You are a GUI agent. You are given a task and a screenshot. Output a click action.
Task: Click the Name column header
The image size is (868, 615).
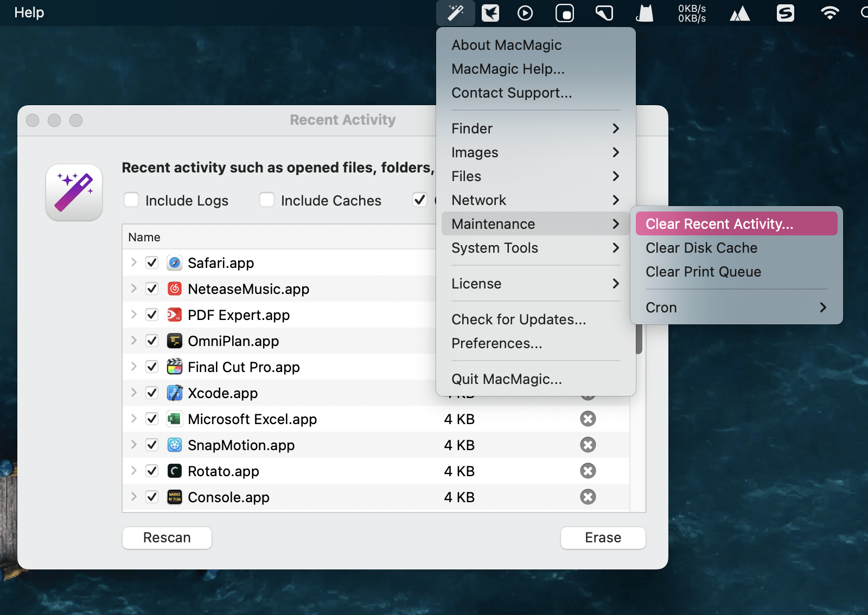(x=144, y=238)
